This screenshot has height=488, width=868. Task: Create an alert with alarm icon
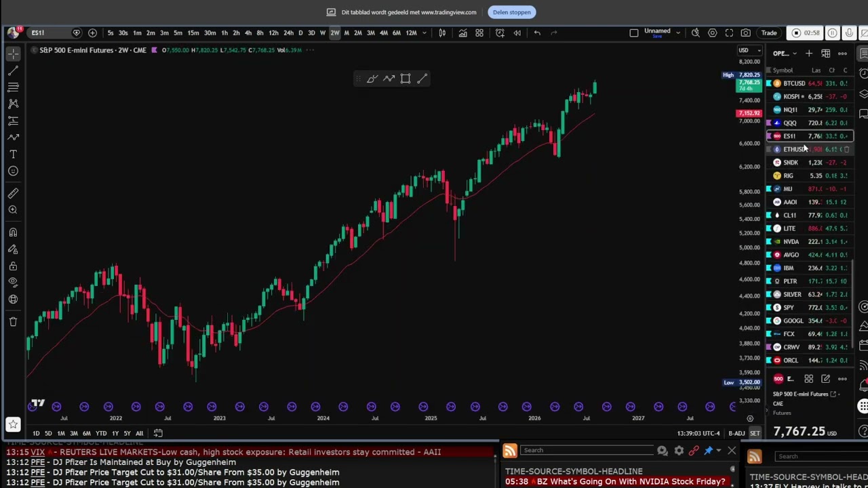[x=500, y=33]
